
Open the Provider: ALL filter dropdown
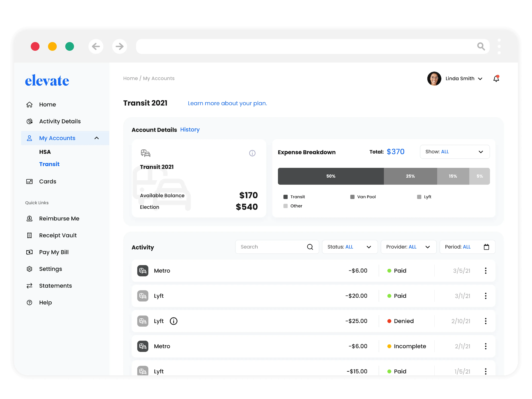coord(408,247)
